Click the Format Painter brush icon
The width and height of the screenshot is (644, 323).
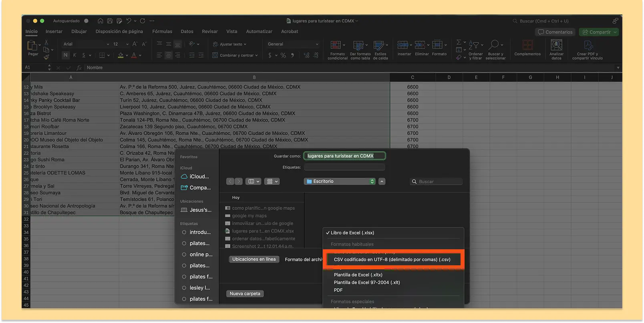(46, 57)
